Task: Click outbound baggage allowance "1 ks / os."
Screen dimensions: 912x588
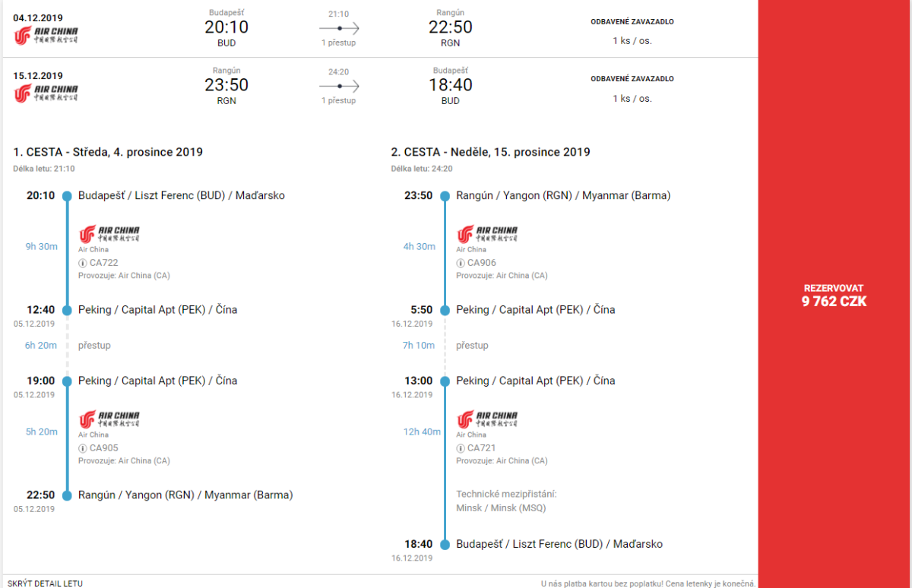Action: (x=632, y=40)
